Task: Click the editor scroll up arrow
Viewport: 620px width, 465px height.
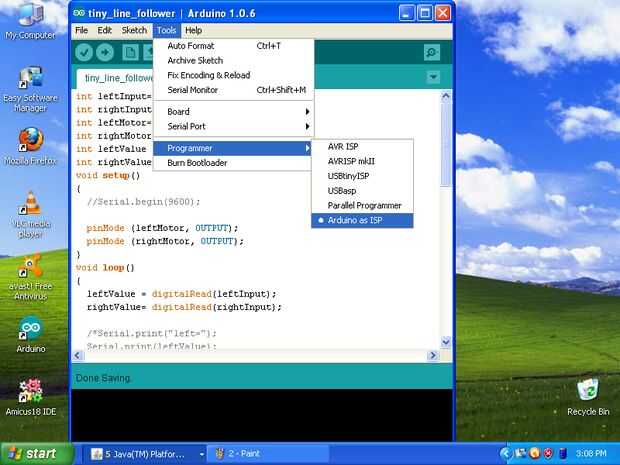Action: (x=446, y=96)
